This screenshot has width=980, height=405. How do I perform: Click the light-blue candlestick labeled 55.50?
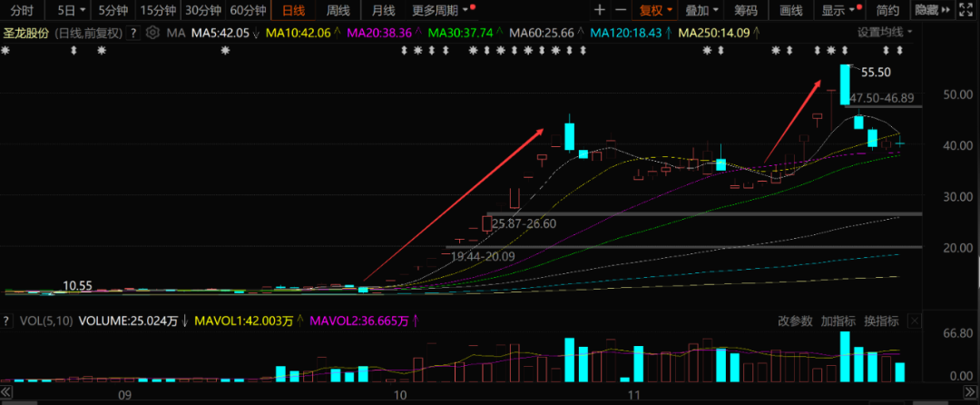(x=845, y=84)
